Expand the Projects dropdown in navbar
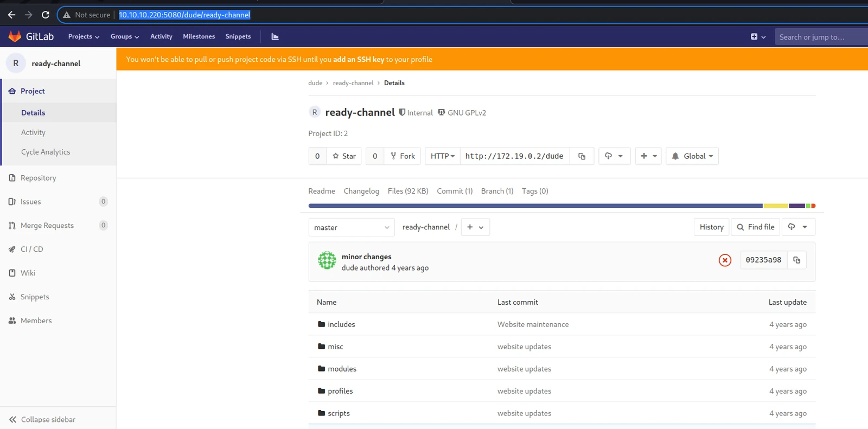This screenshot has height=429, width=868. pyautogui.click(x=84, y=36)
